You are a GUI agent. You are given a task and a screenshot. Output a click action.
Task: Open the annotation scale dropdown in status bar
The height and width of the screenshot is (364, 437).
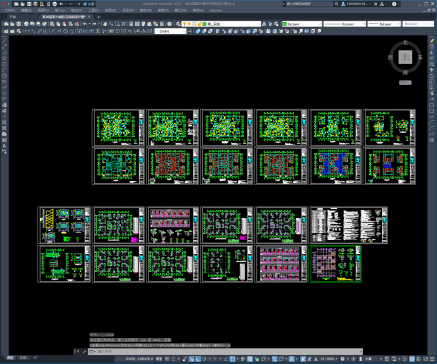click(x=328, y=359)
